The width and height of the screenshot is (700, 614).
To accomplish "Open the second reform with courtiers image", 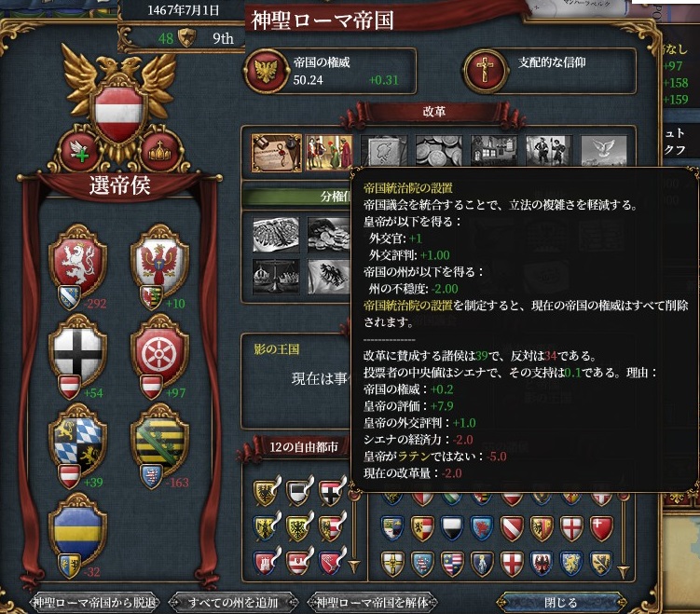I will (x=329, y=153).
